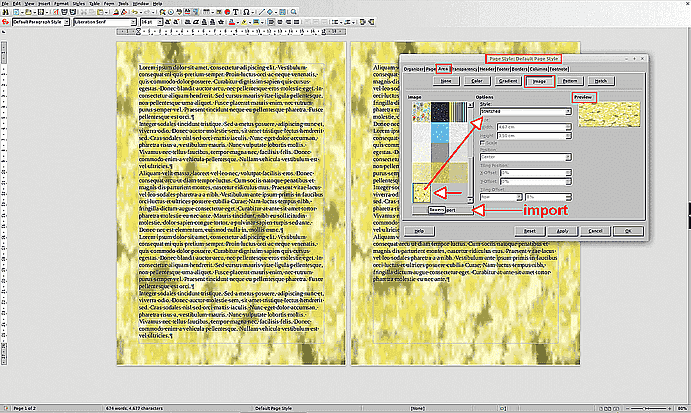
Task: Click the Width input field
Action: [534, 127]
